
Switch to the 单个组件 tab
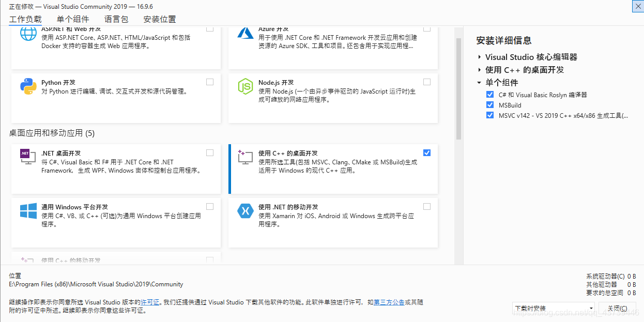[73, 19]
